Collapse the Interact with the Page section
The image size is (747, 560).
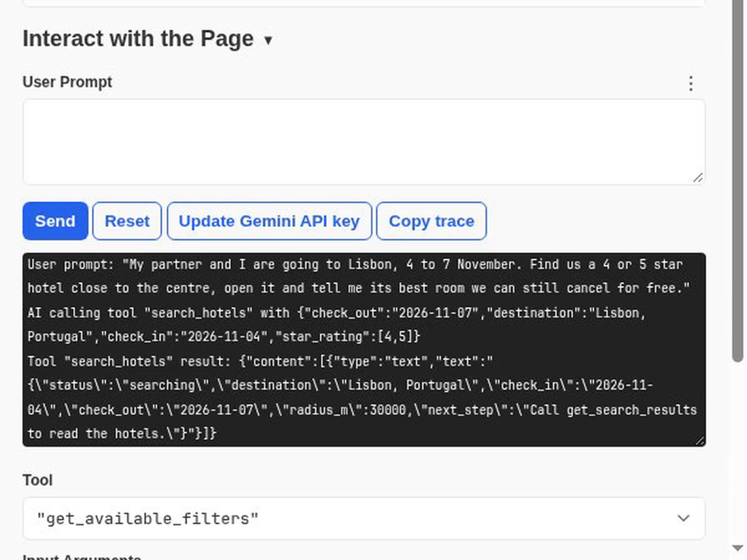[268, 40]
